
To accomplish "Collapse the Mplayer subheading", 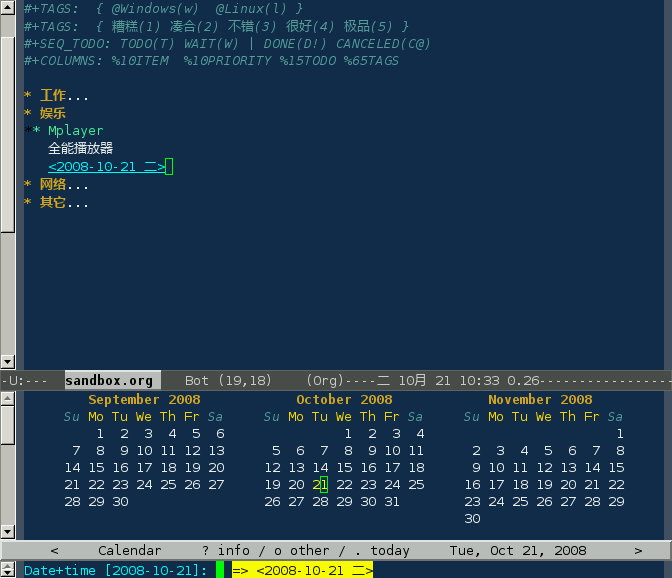I will tap(75, 131).
